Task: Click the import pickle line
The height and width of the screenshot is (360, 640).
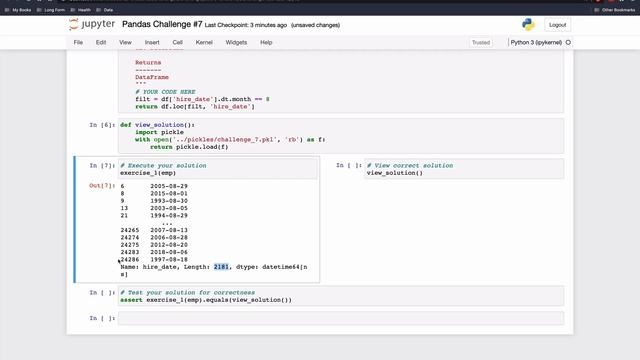Action: point(160,132)
